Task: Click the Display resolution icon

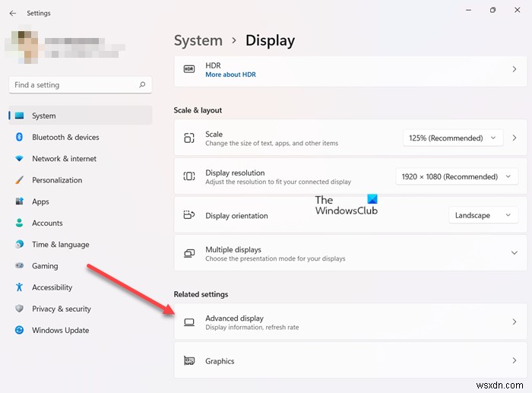Action: pos(189,176)
